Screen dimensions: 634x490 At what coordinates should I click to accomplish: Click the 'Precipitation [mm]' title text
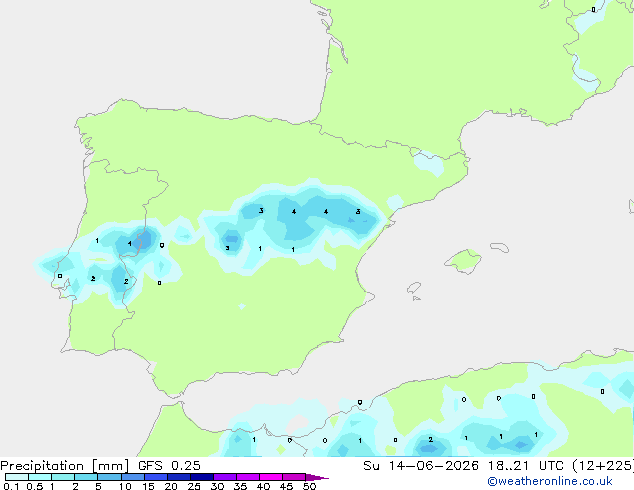point(65,466)
